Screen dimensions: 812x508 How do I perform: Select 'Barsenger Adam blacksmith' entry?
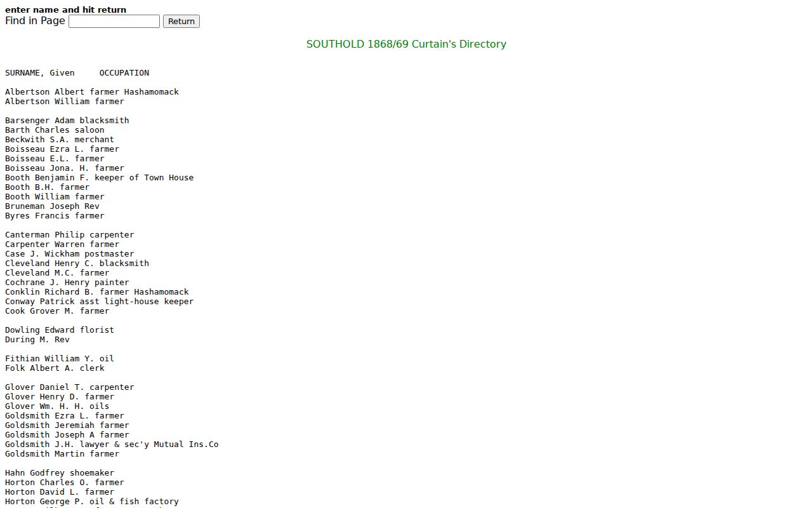pos(67,121)
